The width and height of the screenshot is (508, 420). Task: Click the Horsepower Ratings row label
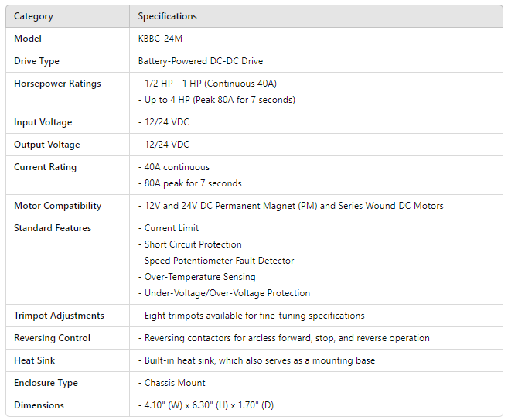point(57,84)
